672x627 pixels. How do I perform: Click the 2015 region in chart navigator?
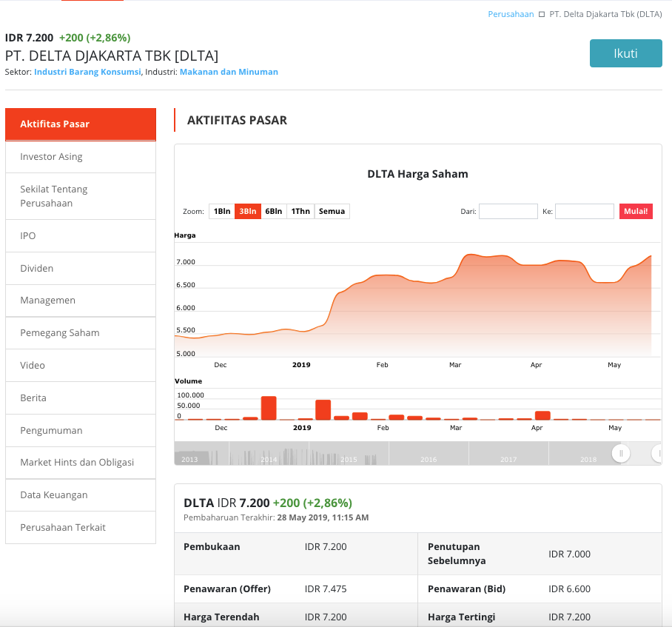(x=349, y=460)
